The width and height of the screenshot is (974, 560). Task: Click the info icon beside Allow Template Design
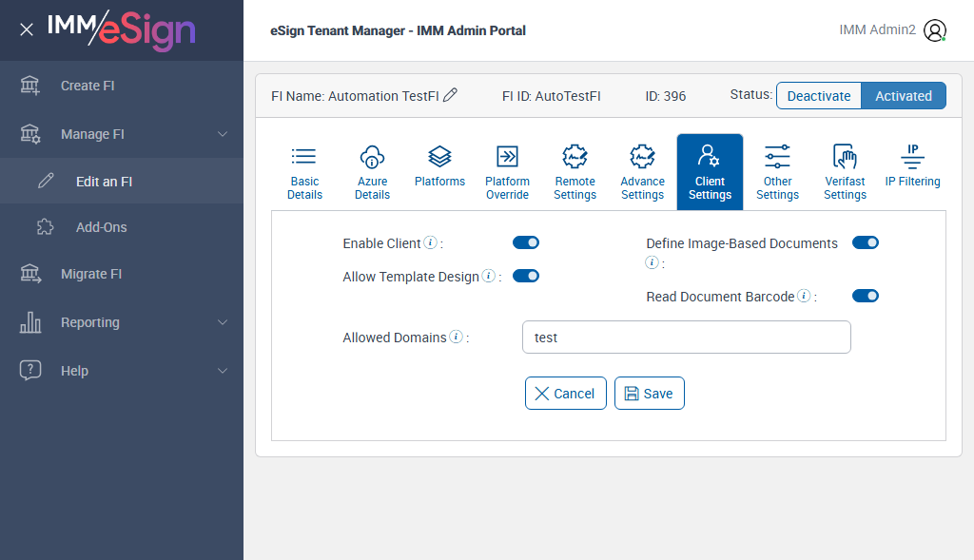tap(489, 277)
